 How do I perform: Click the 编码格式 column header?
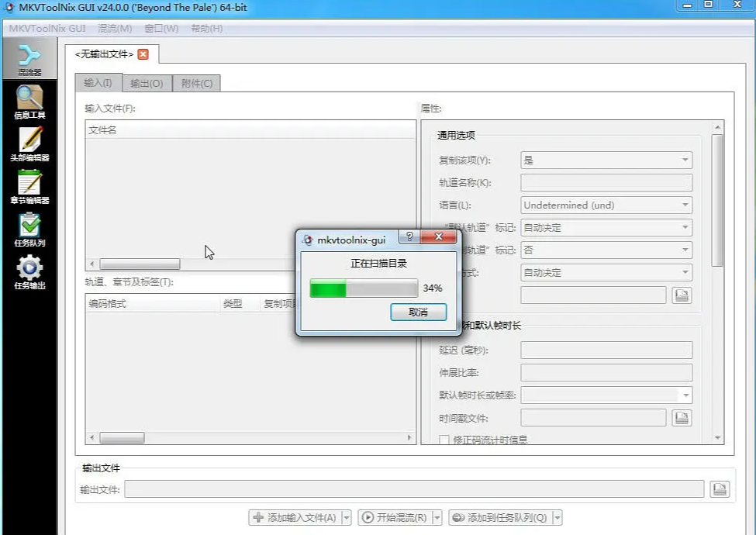(x=153, y=304)
